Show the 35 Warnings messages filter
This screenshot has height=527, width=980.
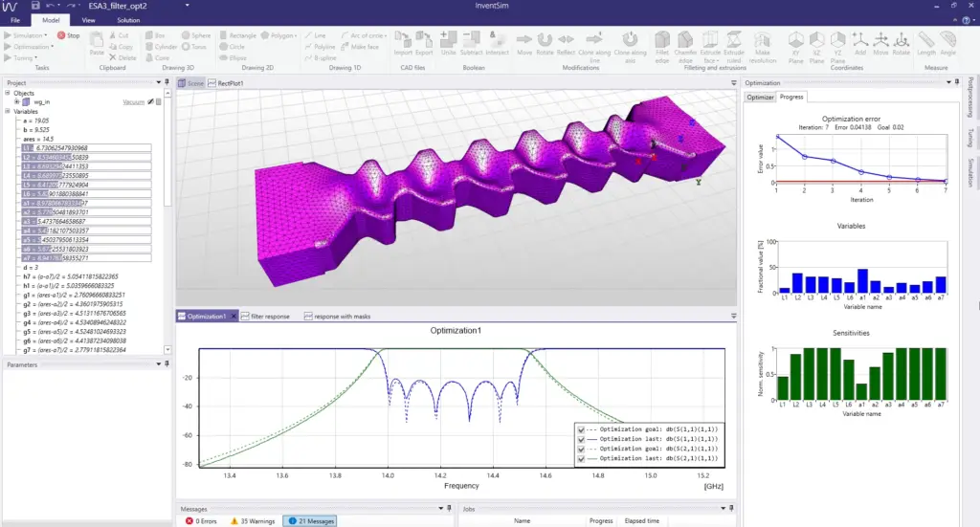click(x=253, y=521)
